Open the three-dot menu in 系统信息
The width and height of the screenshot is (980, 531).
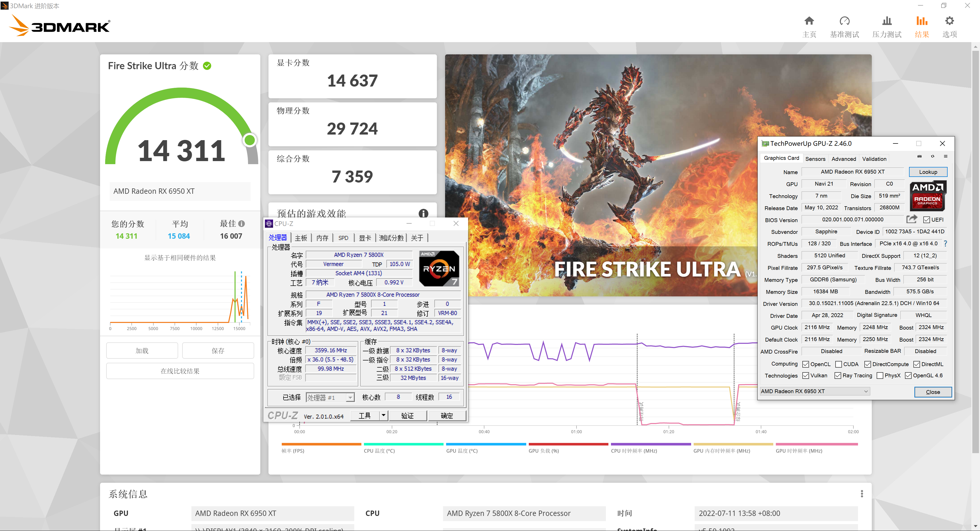click(x=862, y=494)
